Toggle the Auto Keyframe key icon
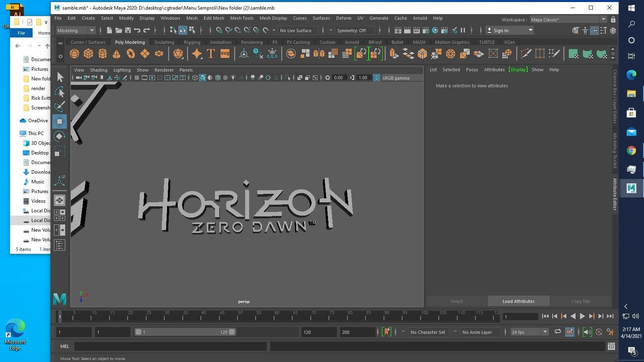 599,332
